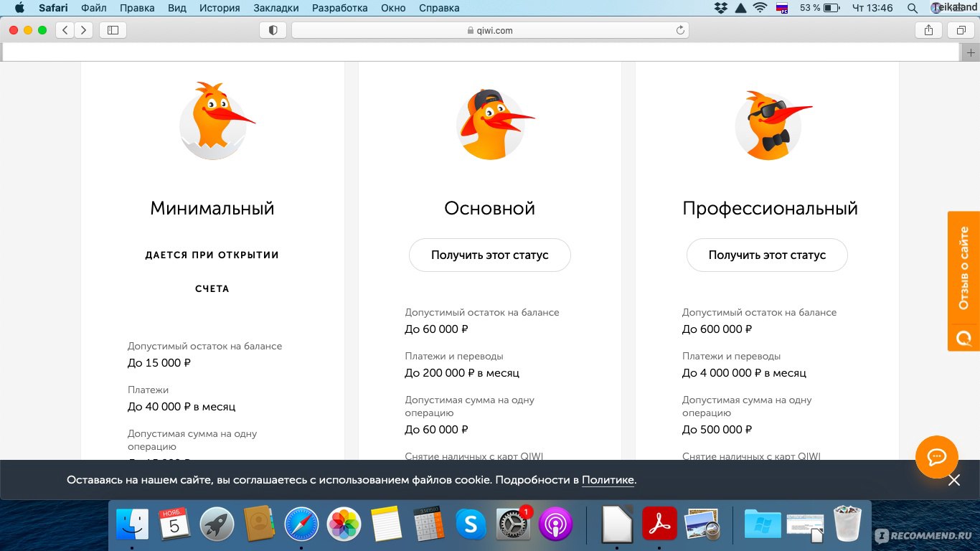Open Notes from the Dock
The height and width of the screenshot is (551, 980).
pyautogui.click(x=387, y=524)
